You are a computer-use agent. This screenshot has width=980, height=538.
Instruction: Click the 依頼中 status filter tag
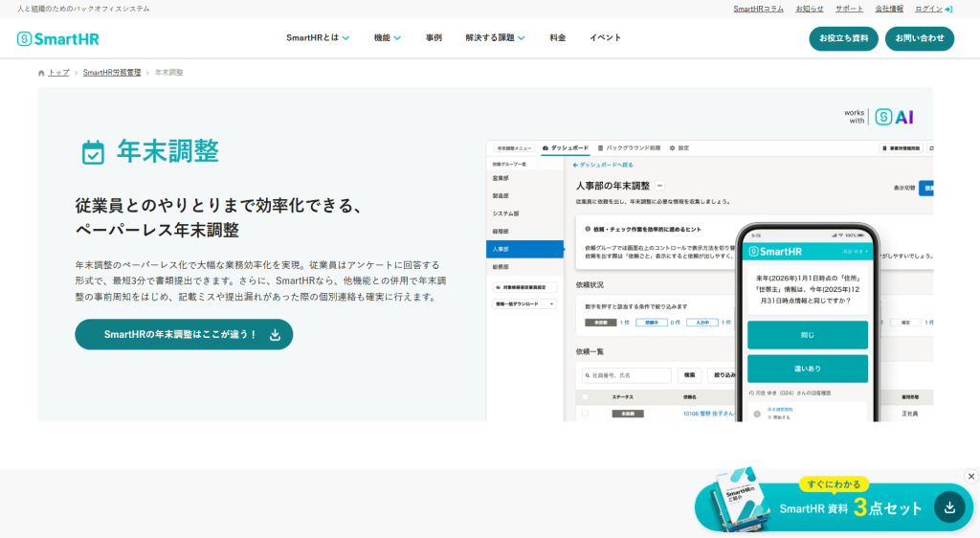651,323
